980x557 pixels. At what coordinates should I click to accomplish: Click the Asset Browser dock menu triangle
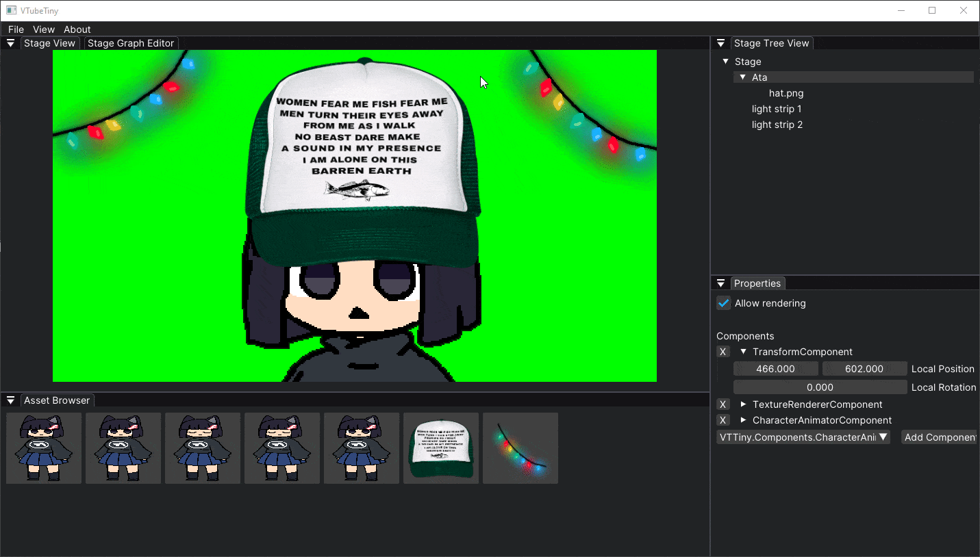coord(10,400)
